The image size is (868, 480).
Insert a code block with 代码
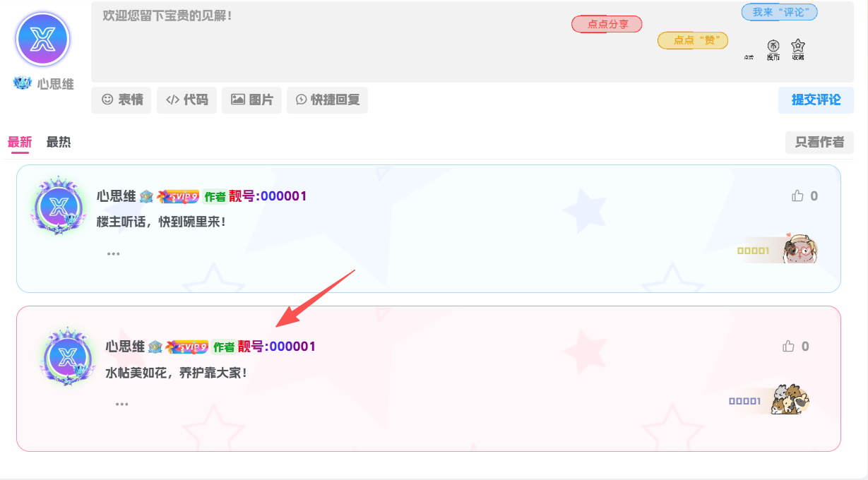[x=186, y=100]
